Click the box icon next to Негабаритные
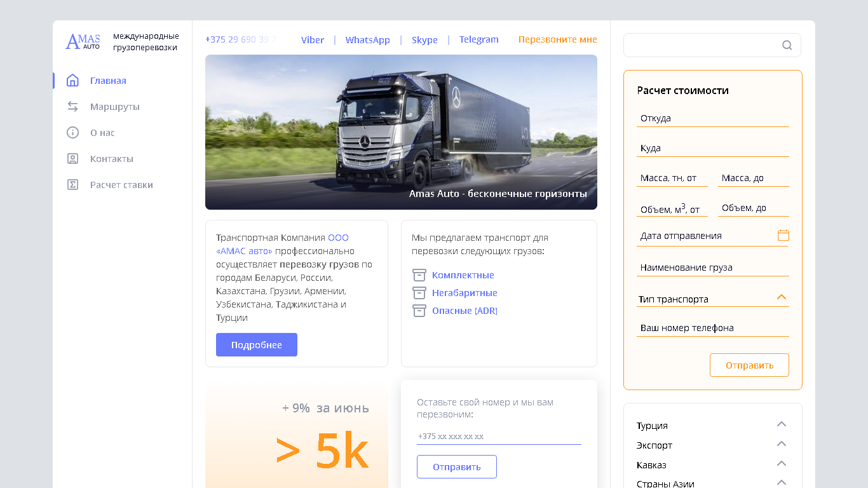This screenshot has height=488, width=868. 419,293
